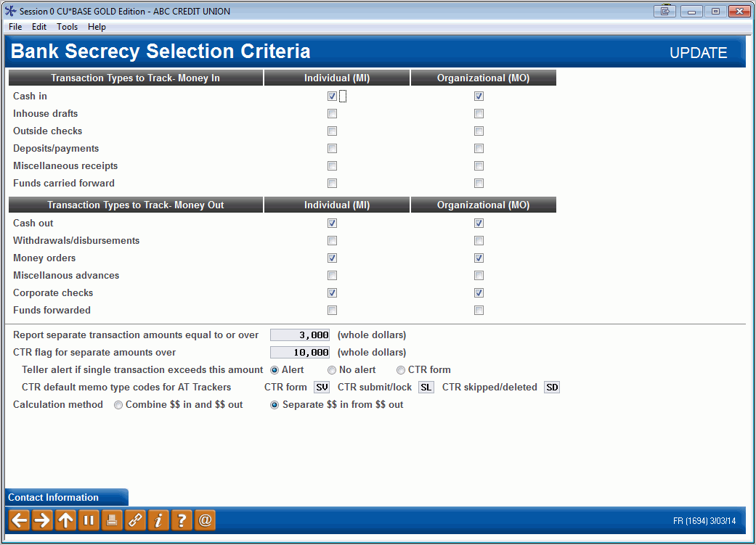Enable Inhouse drafts tracking for Organizational

(x=479, y=113)
